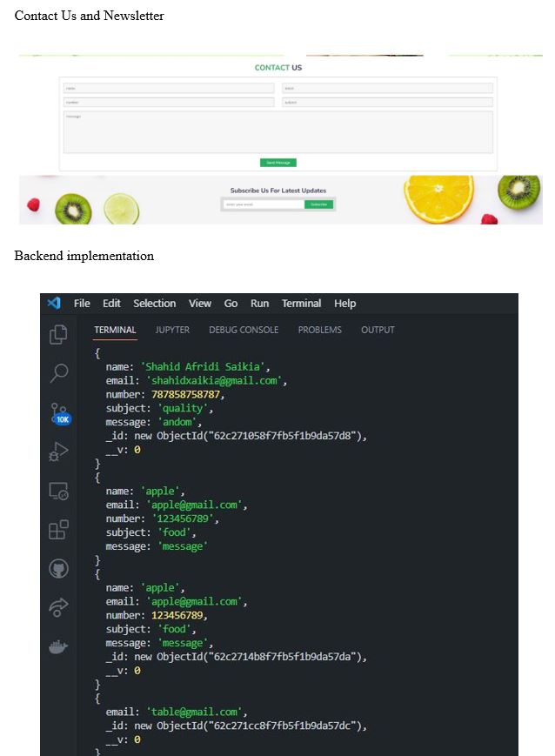The height and width of the screenshot is (756, 555).
Task: Switch to the PROBLEMS tab
Action: click(x=320, y=330)
